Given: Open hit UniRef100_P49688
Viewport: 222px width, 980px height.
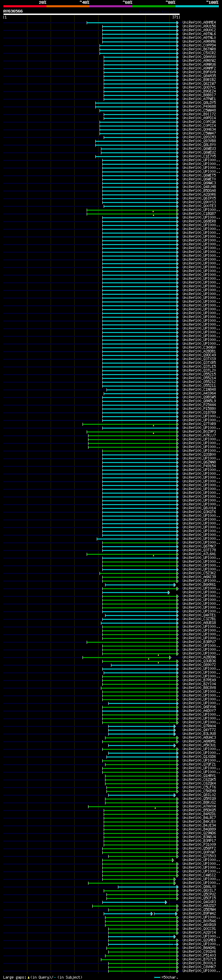Looking at the screenshot, I should tap(199, 106).
